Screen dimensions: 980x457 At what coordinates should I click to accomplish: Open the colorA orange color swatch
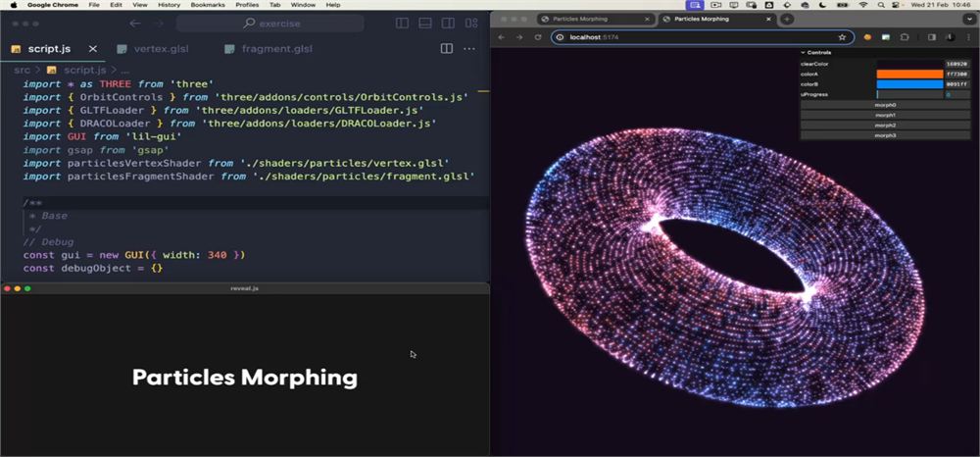pos(909,74)
